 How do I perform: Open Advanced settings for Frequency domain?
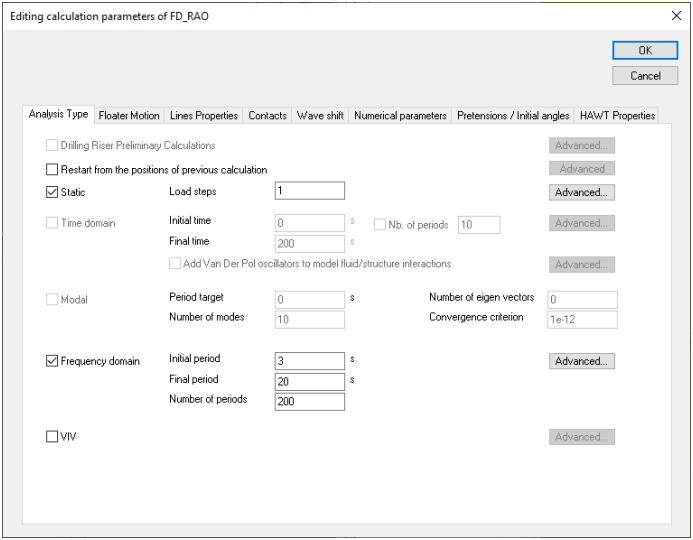pyautogui.click(x=581, y=361)
